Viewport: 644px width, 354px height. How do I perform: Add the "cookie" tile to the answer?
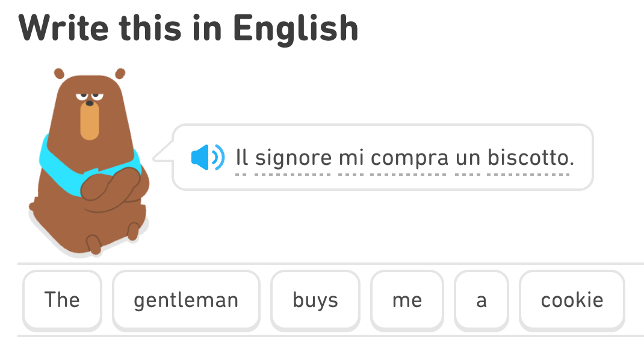[572, 300]
